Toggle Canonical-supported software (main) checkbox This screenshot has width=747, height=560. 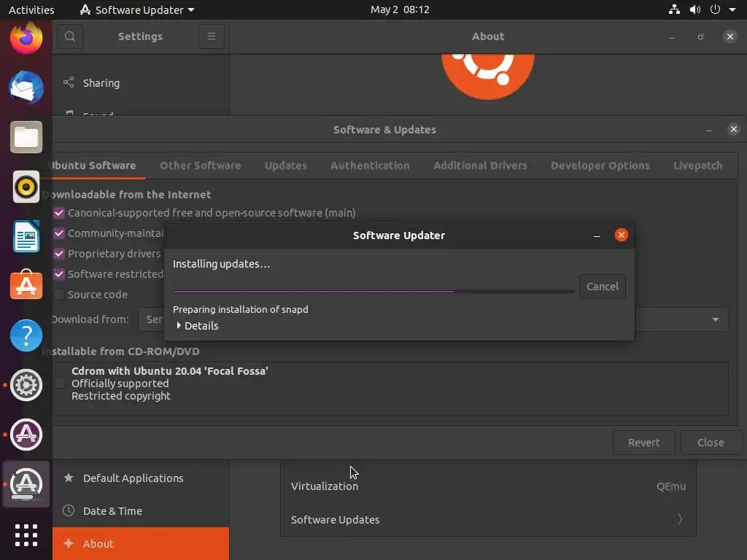[59, 213]
